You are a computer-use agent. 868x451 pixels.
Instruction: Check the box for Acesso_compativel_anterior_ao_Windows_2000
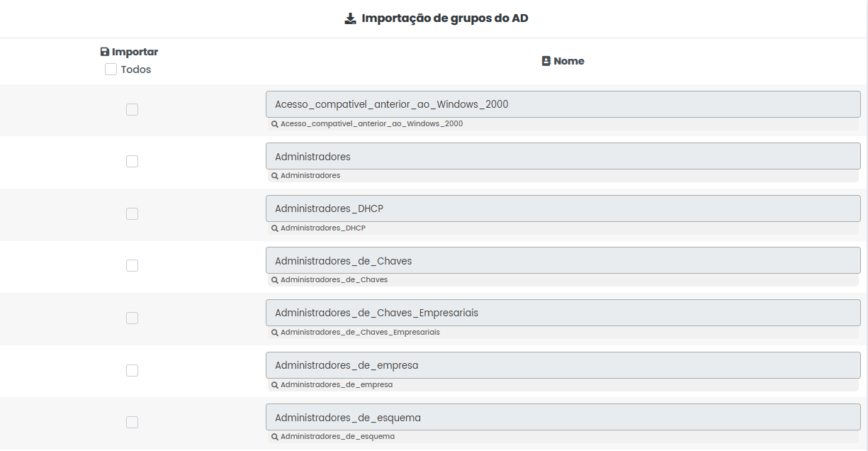tap(132, 109)
